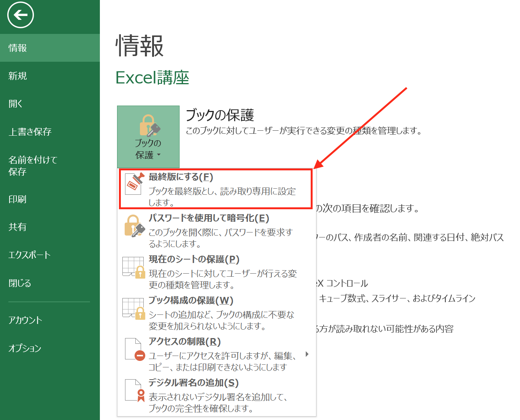This screenshot has width=520, height=420.
Task: Click the back arrow circle icon
Action: coord(21,15)
